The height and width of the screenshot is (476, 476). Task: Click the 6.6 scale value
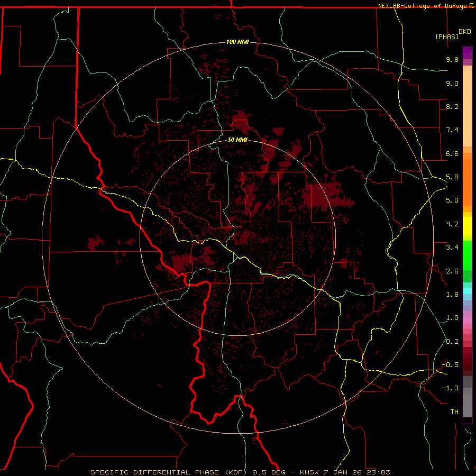tap(452, 153)
